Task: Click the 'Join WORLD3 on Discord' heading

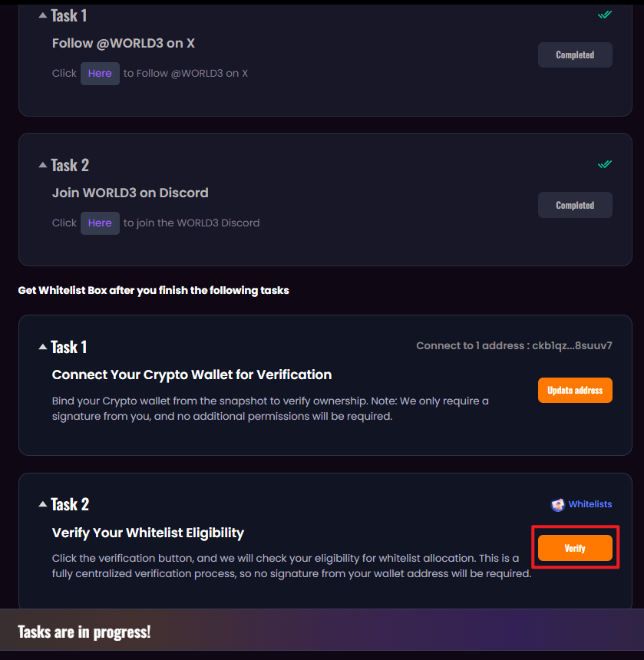Action: point(130,193)
